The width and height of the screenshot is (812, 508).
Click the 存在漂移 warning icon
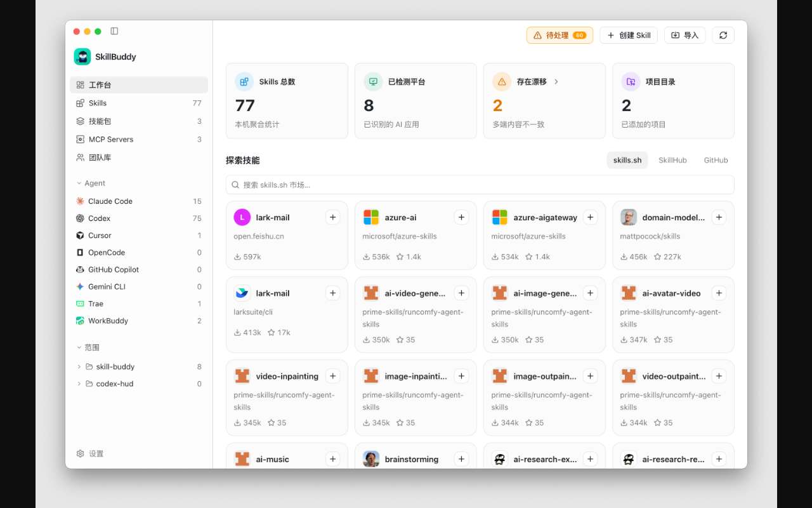[502, 82]
